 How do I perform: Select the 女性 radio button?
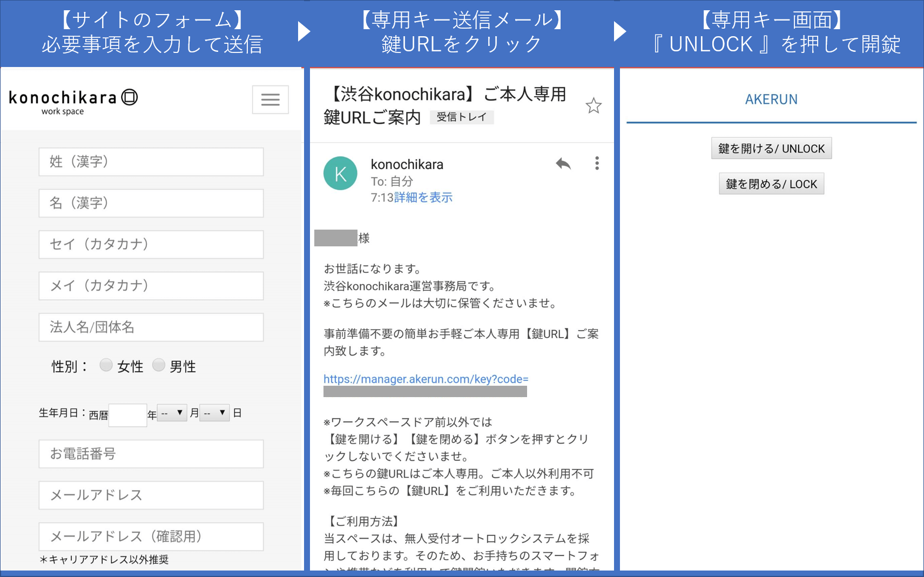[x=106, y=365]
